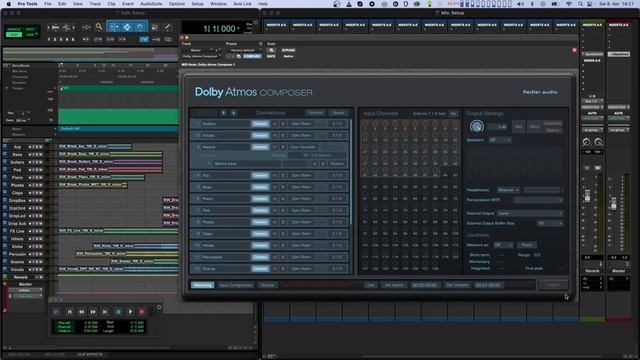
Task: Open the Window menu
Action: (218, 4)
